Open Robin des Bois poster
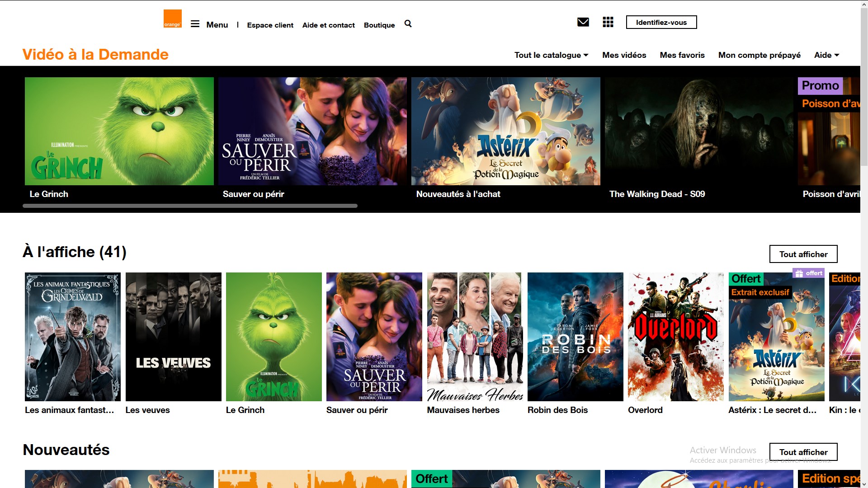 click(x=575, y=337)
